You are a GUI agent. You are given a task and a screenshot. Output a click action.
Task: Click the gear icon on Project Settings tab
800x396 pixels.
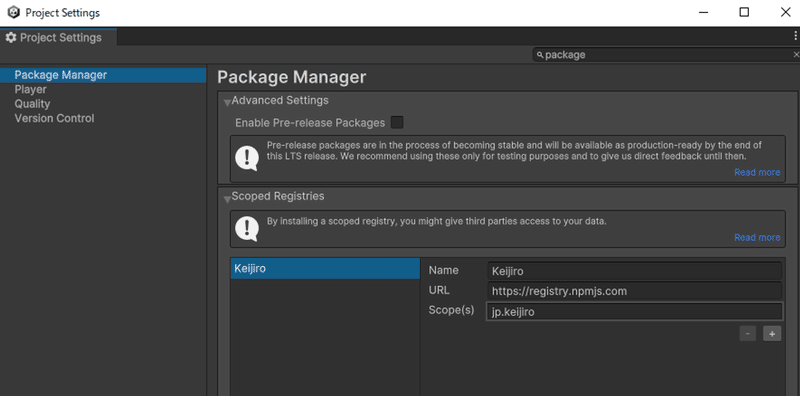(x=11, y=38)
